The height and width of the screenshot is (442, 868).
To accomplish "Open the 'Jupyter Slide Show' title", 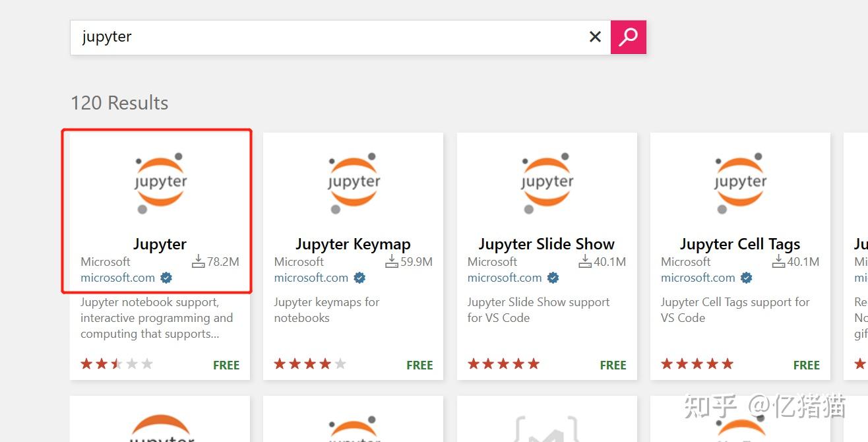I will pos(547,244).
